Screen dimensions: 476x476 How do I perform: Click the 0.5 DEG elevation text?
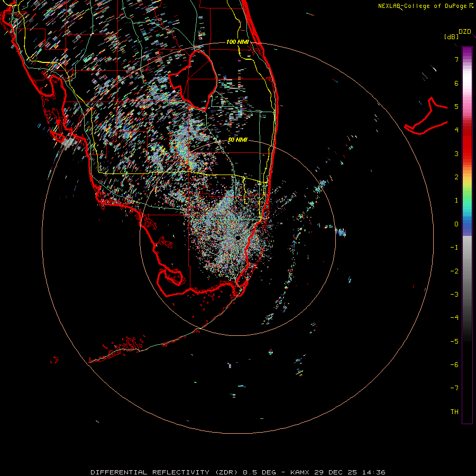[260, 472]
